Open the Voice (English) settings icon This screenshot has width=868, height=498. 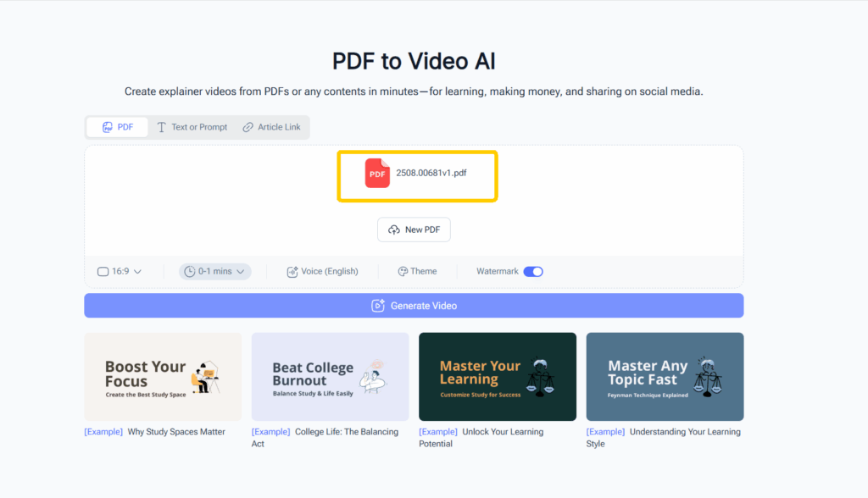[x=291, y=271]
